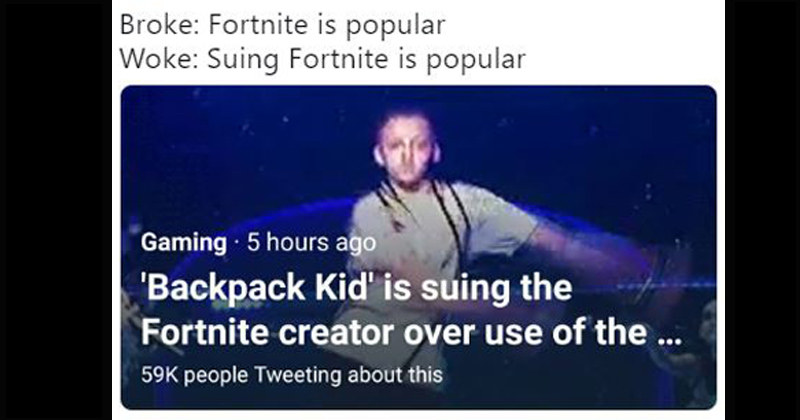Click the black bar left of the tweet
800x420 pixels.
tap(55, 210)
